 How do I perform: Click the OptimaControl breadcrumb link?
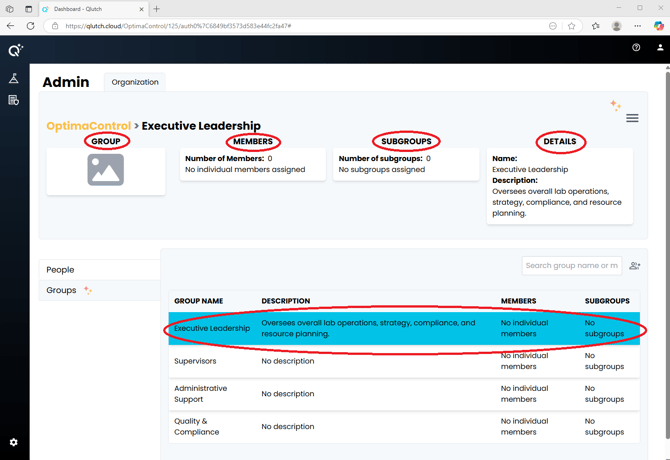point(88,126)
